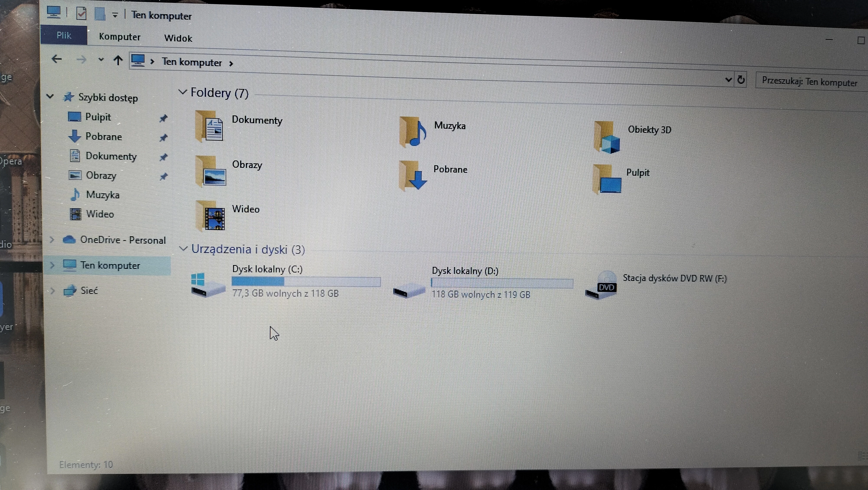Open the Plik menu
868x490 pixels.
click(64, 35)
